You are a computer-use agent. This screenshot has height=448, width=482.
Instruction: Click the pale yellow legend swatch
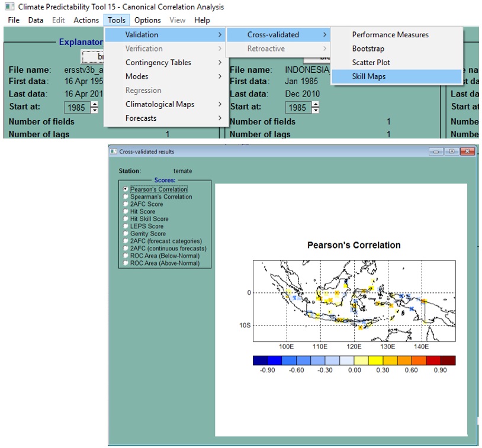click(x=361, y=360)
